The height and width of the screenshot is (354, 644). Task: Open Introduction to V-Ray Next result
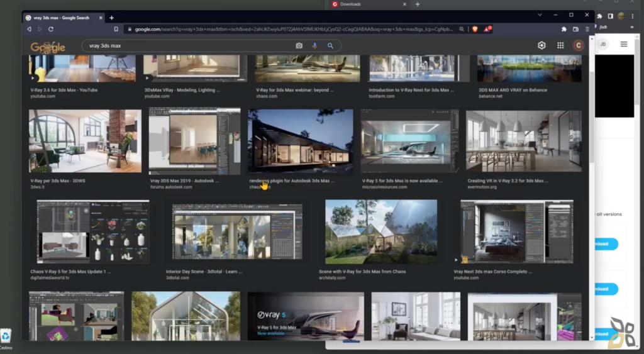tap(411, 90)
